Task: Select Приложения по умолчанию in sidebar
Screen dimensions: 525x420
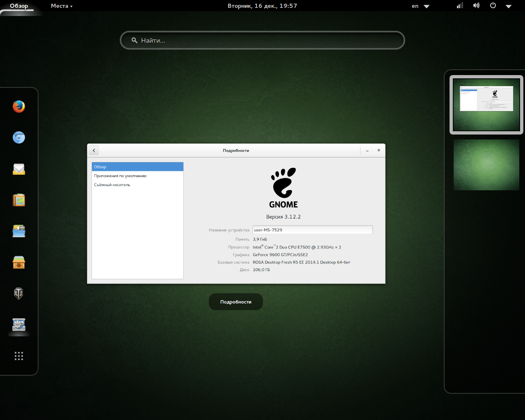Action: point(120,176)
